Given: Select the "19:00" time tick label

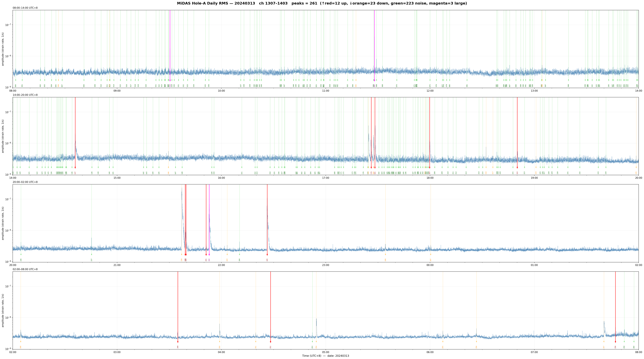Looking at the screenshot, I should click(x=534, y=178).
